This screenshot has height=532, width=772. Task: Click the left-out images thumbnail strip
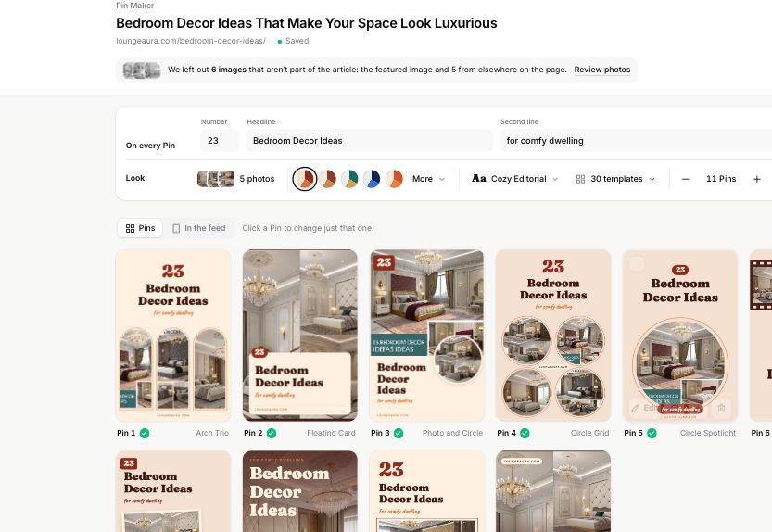(141, 70)
